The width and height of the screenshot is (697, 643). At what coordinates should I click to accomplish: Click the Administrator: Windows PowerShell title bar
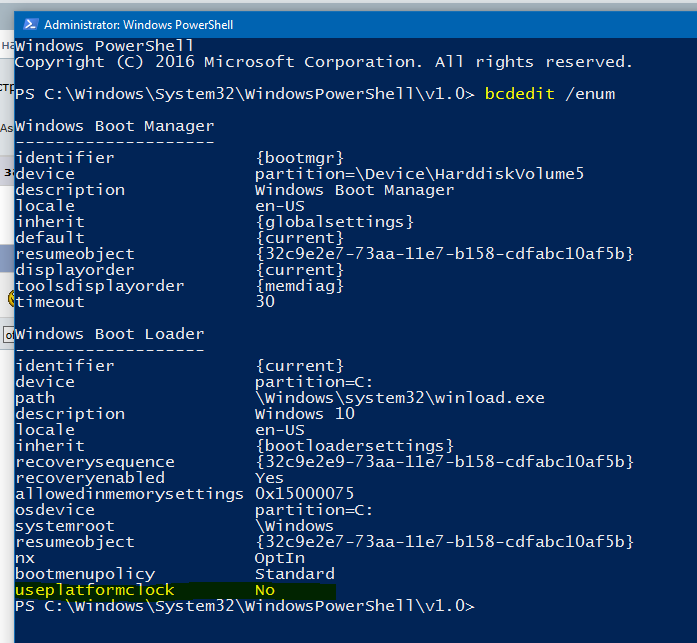click(x=300, y=22)
